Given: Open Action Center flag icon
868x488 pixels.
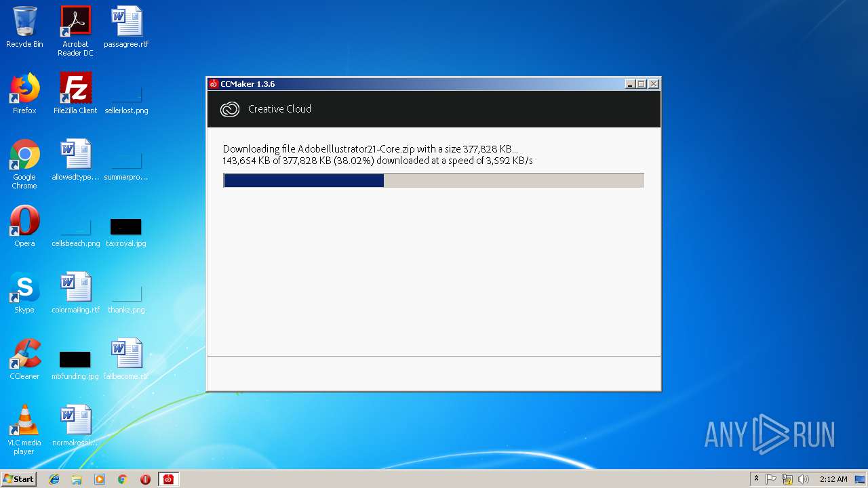Looking at the screenshot, I should (771, 479).
